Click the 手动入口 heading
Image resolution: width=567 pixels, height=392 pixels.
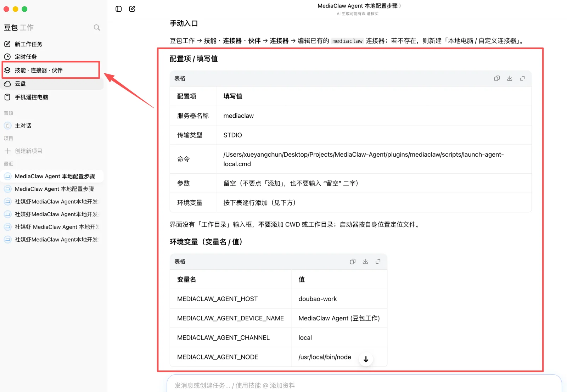pyautogui.click(x=184, y=23)
